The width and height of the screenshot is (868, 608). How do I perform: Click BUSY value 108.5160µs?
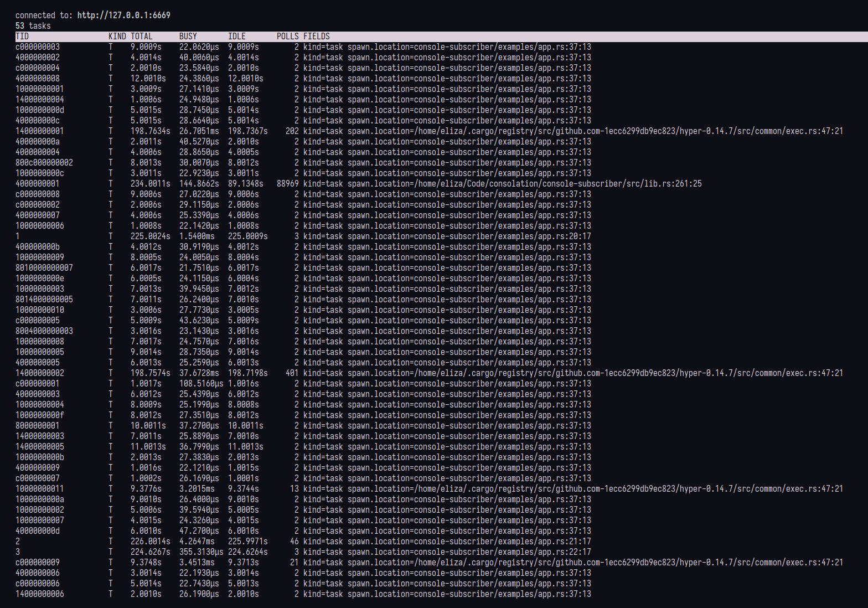(201, 384)
